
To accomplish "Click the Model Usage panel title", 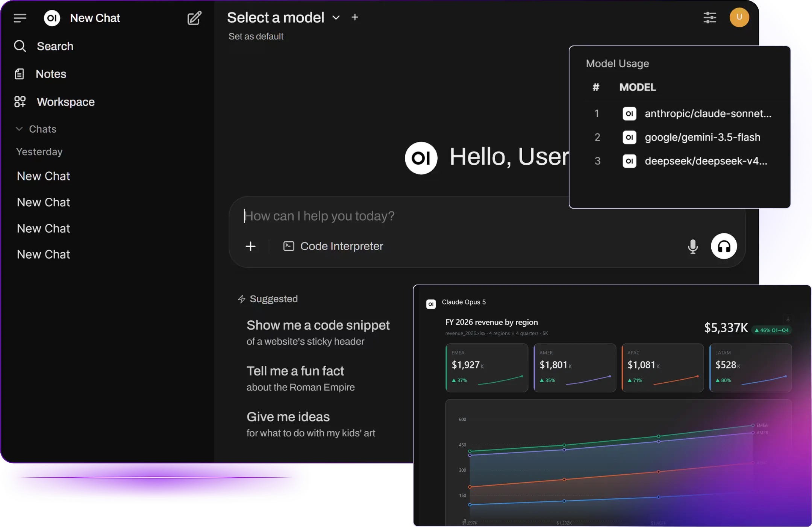I will tap(617, 64).
